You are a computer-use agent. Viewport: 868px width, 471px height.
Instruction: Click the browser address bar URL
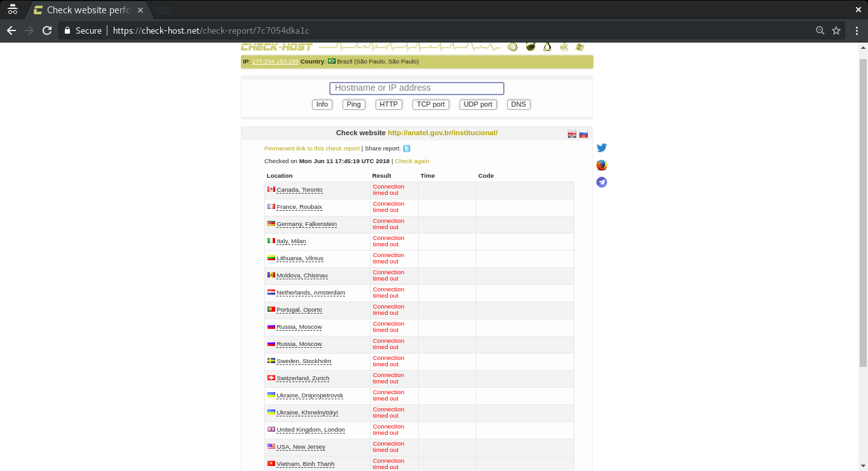[x=211, y=30]
